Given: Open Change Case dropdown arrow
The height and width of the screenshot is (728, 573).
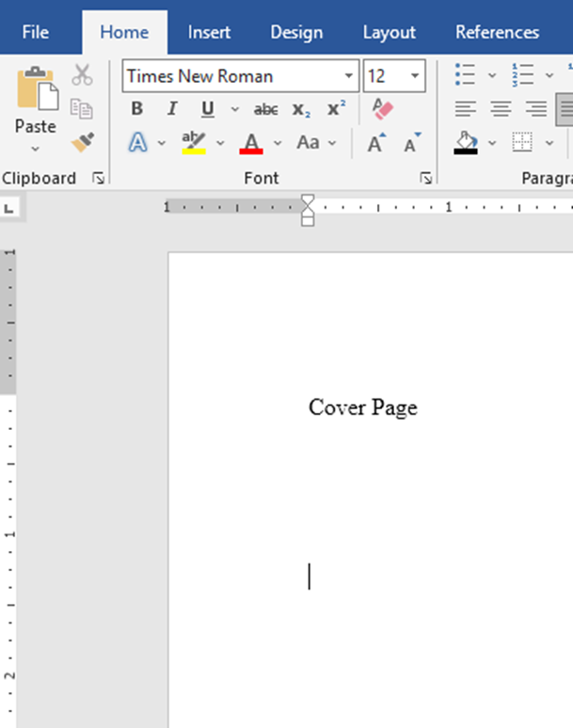Looking at the screenshot, I should click(x=332, y=143).
